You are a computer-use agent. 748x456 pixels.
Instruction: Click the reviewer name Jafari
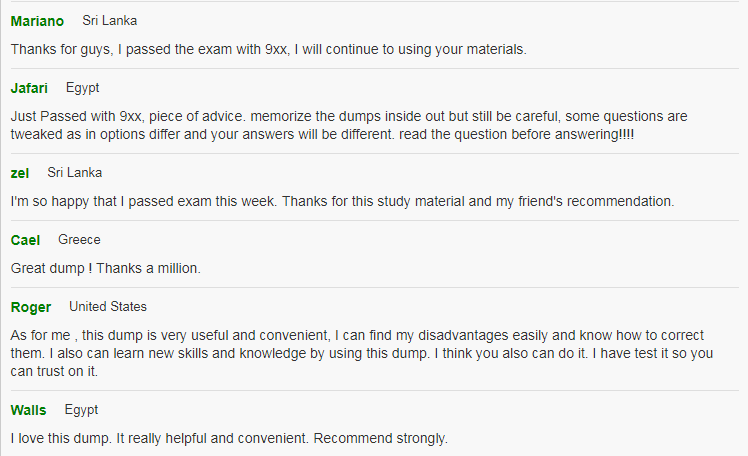point(29,88)
